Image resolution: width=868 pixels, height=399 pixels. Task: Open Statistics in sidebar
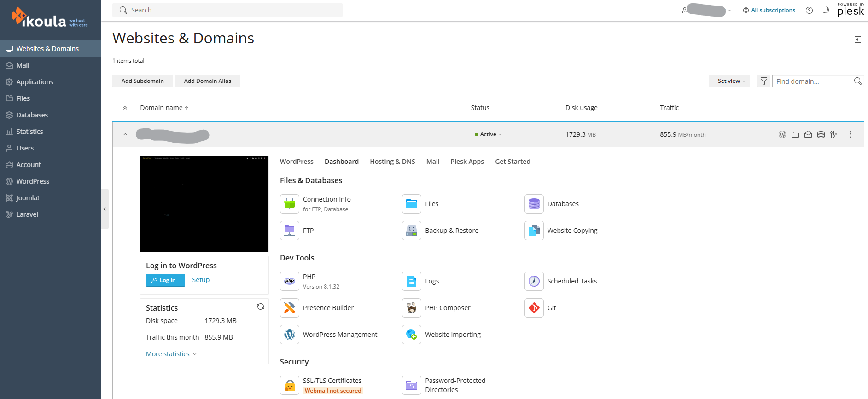(x=51, y=132)
